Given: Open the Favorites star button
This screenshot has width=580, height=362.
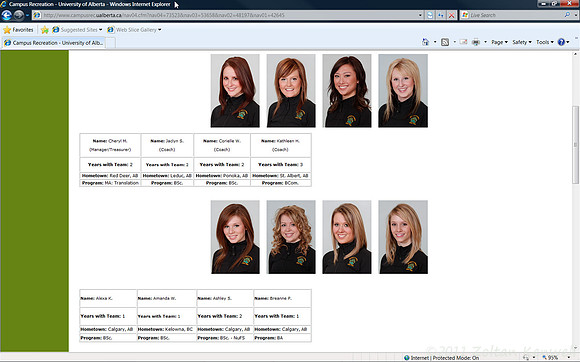Looking at the screenshot, I should click(18, 30).
